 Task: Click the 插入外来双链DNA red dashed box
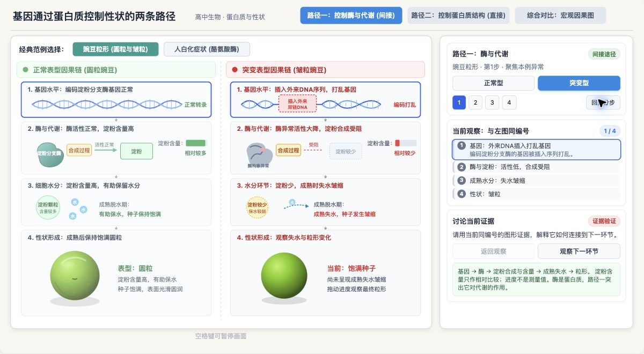coord(298,104)
